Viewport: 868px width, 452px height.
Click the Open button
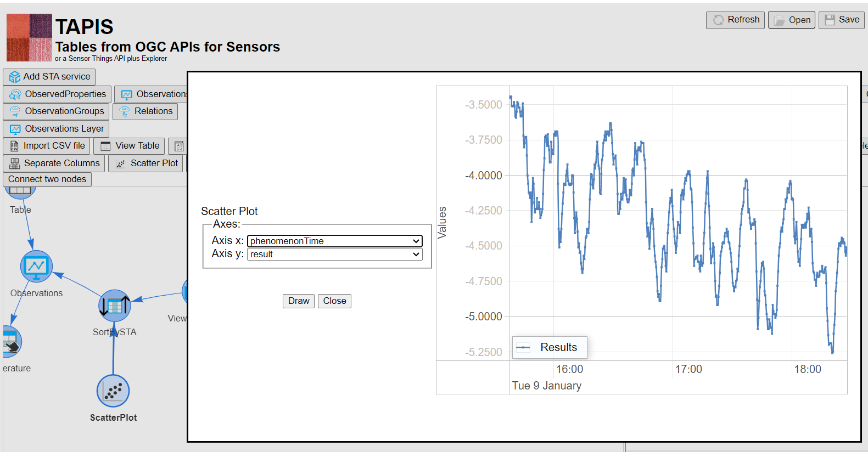[792, 20]
